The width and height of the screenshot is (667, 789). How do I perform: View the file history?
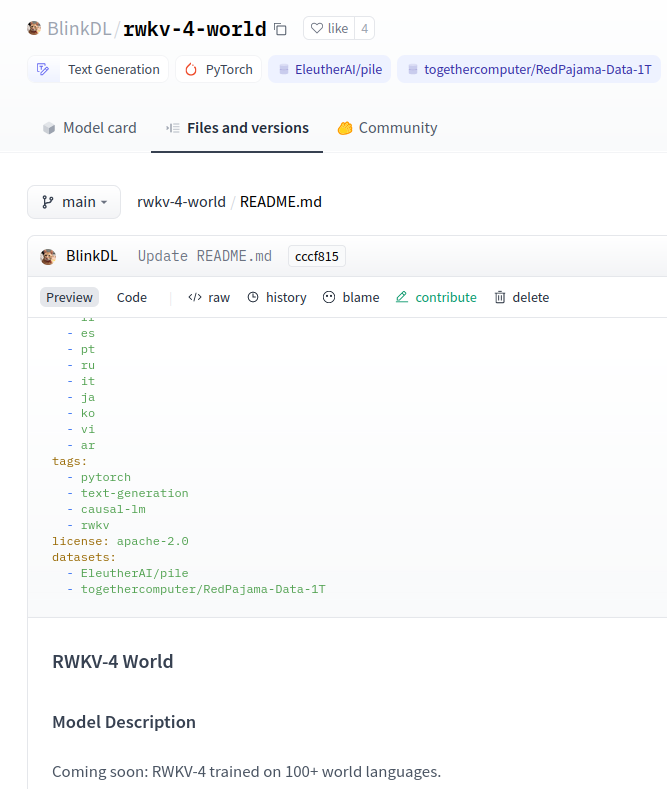coord(277,297)
